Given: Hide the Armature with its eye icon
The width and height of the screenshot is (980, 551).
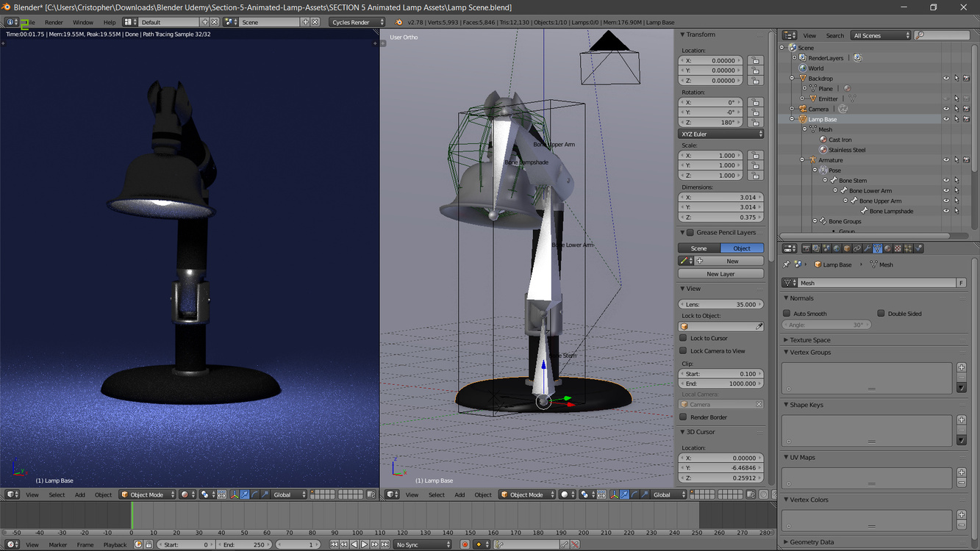Looking at the screenshot, I should click(x=946, y=159).
